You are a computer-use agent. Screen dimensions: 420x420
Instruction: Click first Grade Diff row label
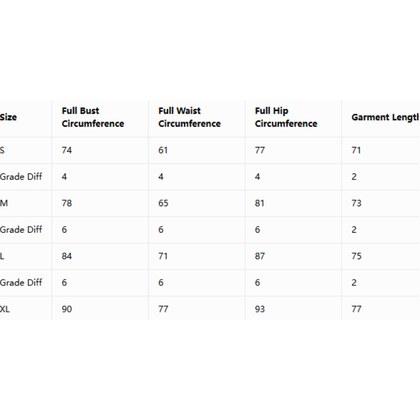tap(21, 177)
